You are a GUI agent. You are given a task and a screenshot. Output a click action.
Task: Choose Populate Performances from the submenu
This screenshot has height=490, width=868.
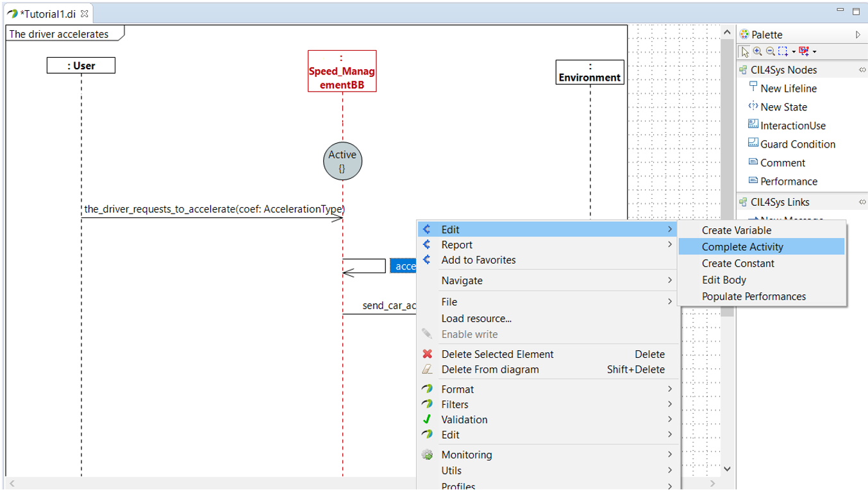[762, 296]
